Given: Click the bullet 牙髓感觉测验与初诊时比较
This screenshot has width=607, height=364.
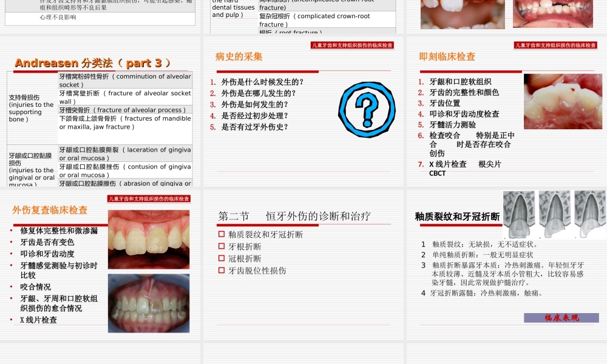Looking at the screenshot, I should pyautogui.click(x=59, y=271).
